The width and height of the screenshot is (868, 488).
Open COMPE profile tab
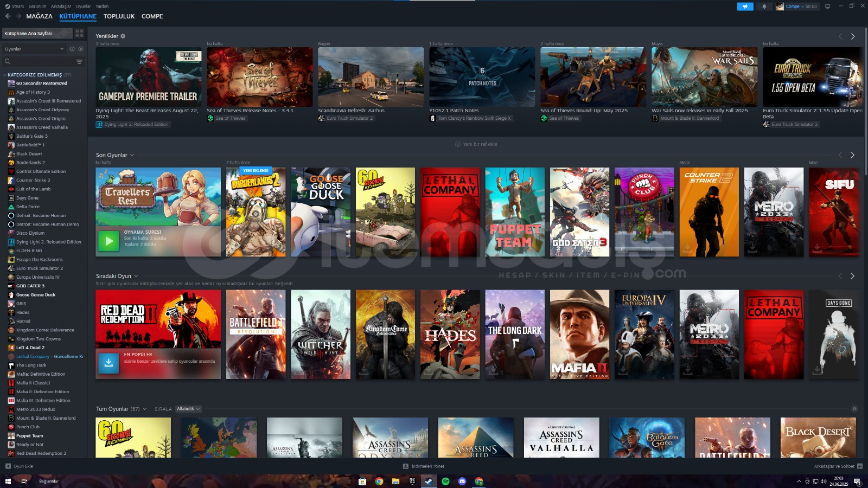(x=152, y=16)
